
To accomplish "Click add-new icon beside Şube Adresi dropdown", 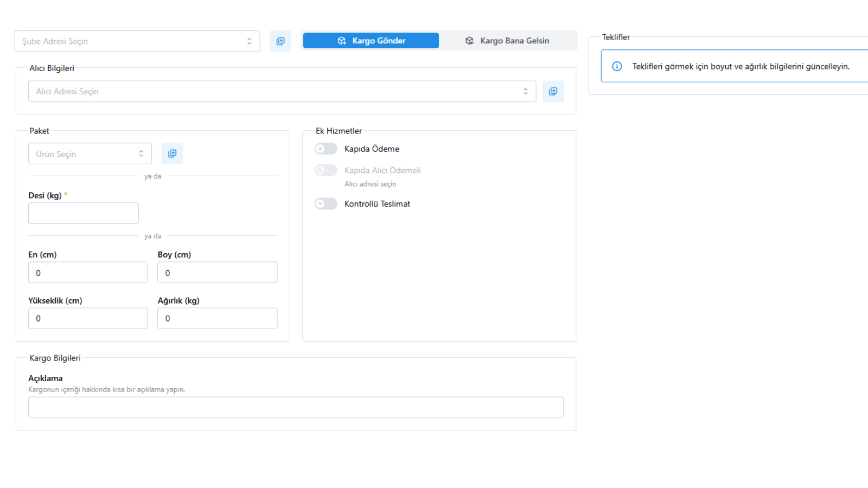I will tap(280, 41).
